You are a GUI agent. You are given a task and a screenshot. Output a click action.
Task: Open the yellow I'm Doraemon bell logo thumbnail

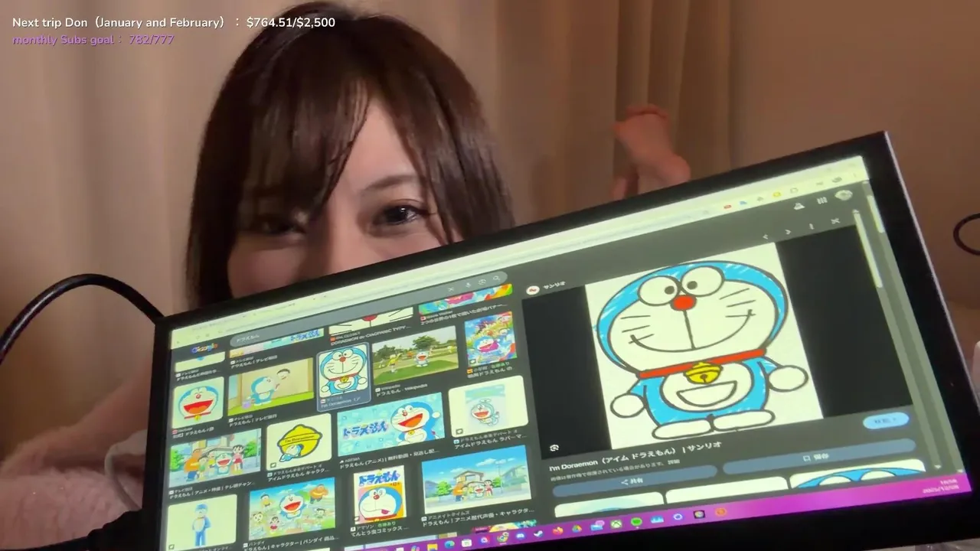click(x=299, y=442)
